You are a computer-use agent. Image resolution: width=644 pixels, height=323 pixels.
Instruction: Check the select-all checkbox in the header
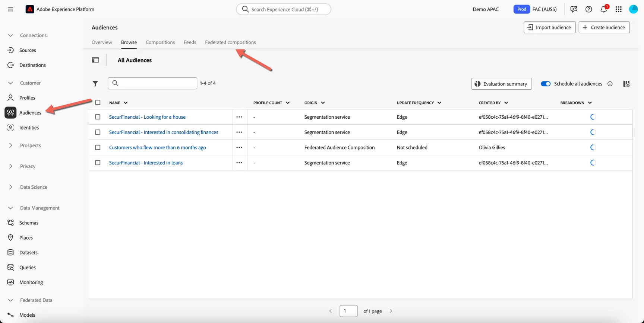point(98,102)
